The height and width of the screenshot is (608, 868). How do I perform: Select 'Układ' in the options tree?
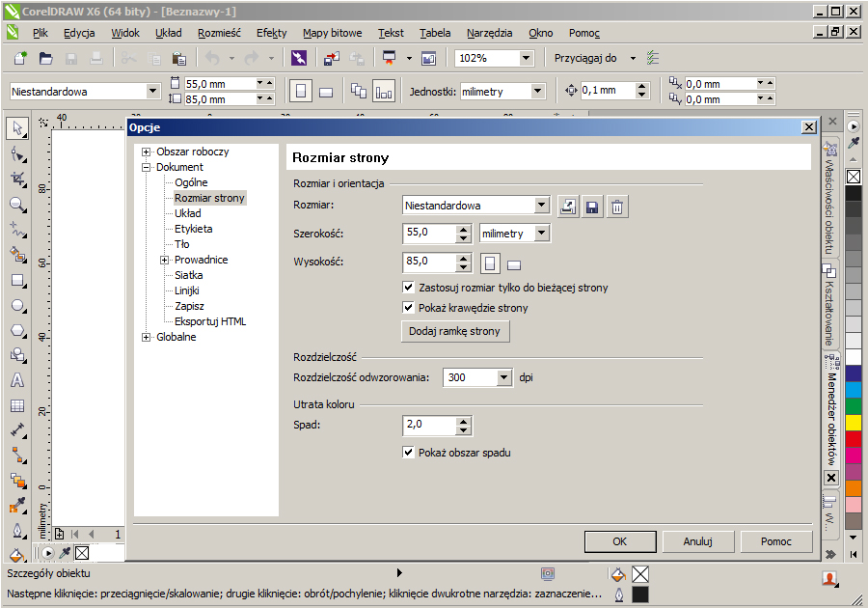[188, 213]
